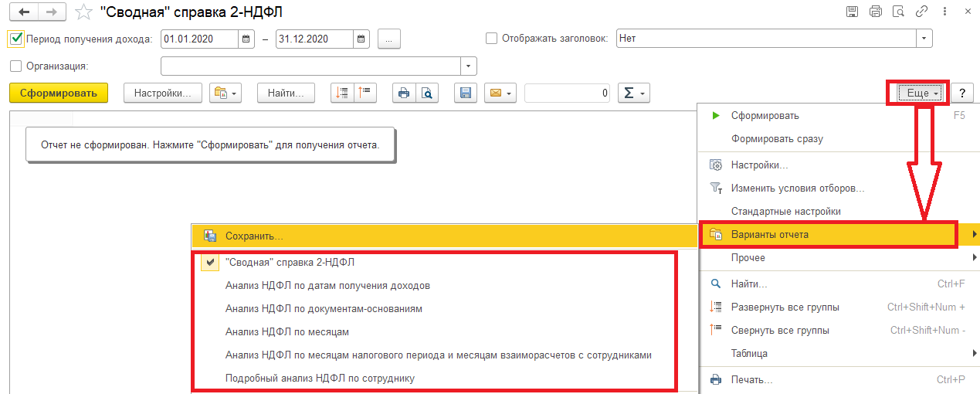The width and height of the screenshot is (980, 394).
Task: Click Найти... toolbar button
Action: click(x=286, y=93)
